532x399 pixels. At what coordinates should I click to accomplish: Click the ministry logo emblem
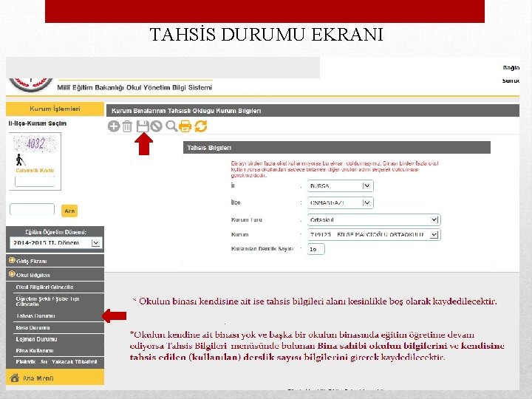[31, 85]
